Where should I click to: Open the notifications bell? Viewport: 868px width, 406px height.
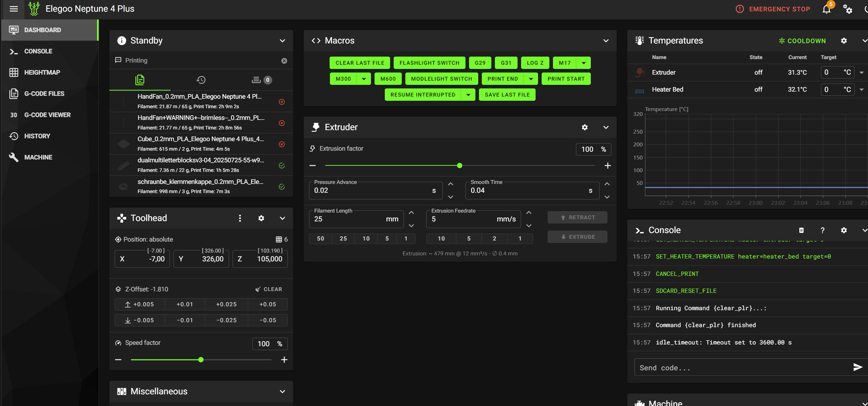point(827,9)
